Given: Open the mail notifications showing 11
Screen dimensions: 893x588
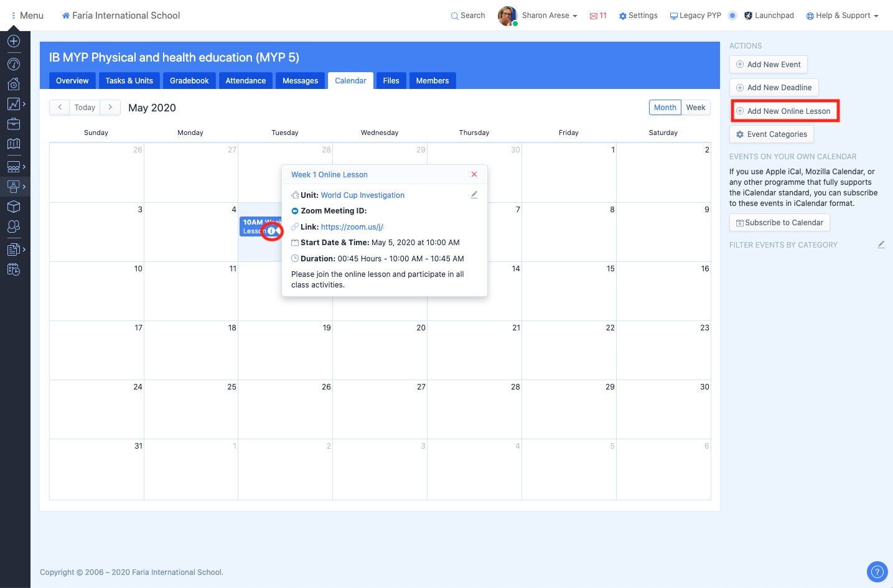Looking at the screenshot, I should tap(598, 16).
